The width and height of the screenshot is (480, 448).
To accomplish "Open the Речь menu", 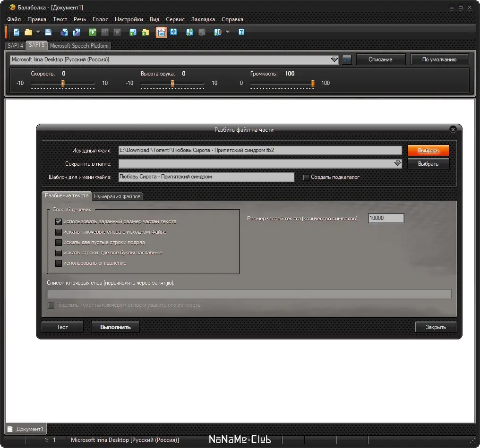I will pyautogui.click(x=80, y=19).
